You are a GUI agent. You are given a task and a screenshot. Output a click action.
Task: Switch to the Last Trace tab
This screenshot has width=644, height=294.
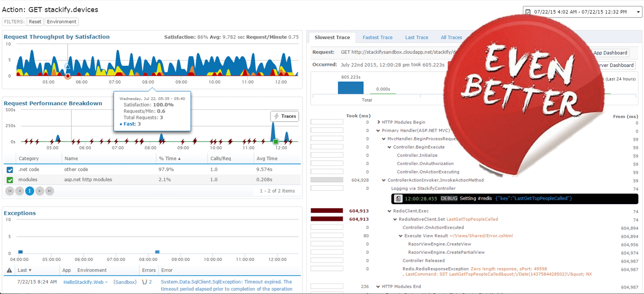pos(417,37)
